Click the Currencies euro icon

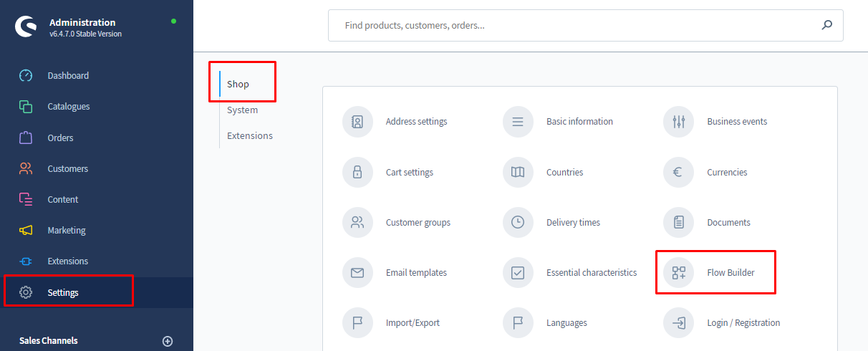[x=678, y=172]
